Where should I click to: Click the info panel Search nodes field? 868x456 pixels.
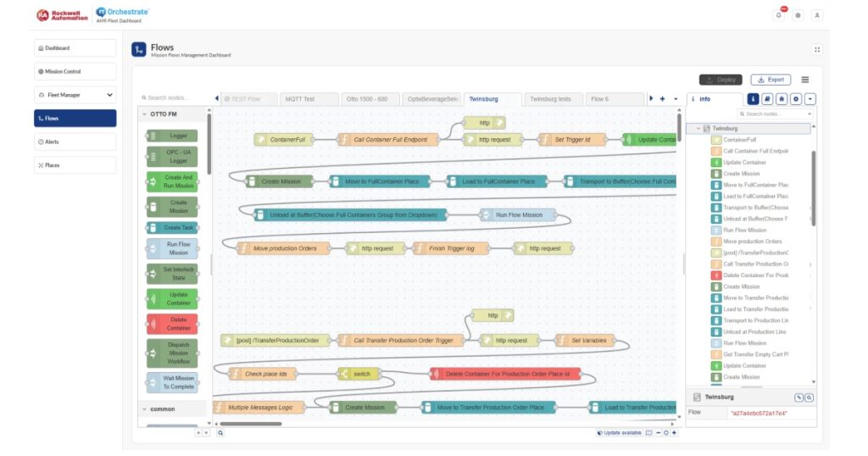[775, 114]
